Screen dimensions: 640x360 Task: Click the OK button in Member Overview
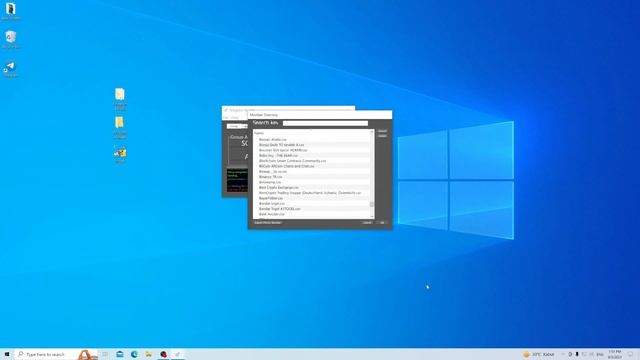(x=382, y=223)
